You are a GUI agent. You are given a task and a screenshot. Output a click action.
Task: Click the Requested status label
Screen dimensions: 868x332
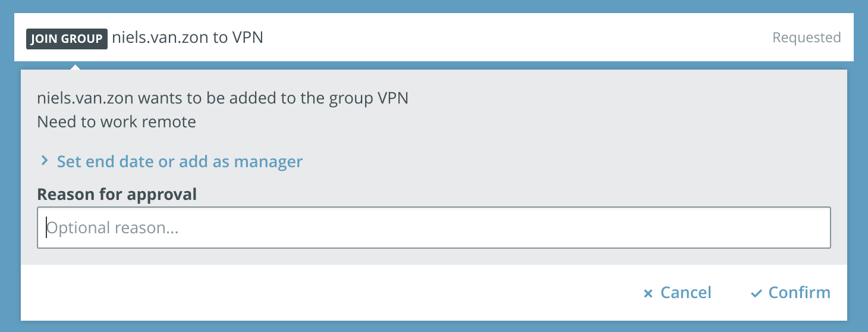[806, 37]
